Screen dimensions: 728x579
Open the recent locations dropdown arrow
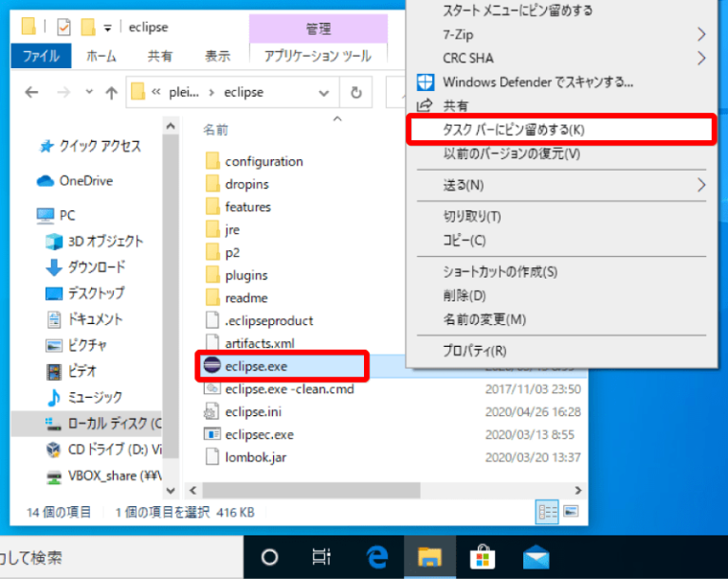(x=89, y=93)
